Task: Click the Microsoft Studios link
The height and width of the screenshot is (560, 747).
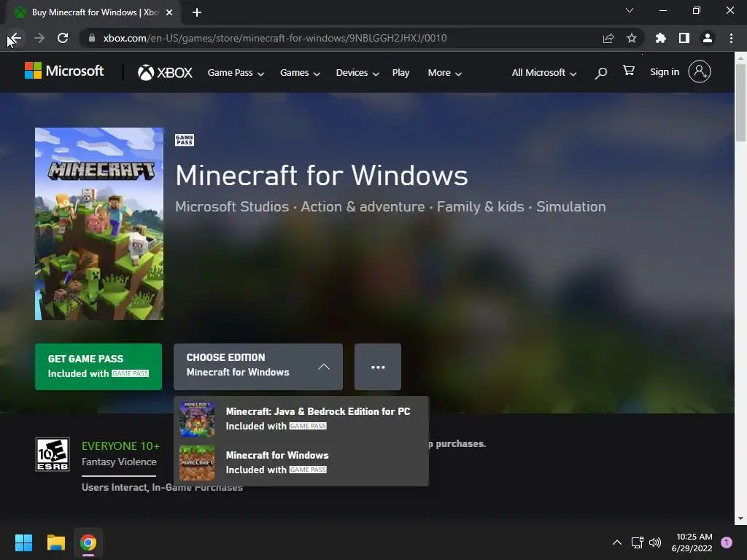Action: click(232, 206)
